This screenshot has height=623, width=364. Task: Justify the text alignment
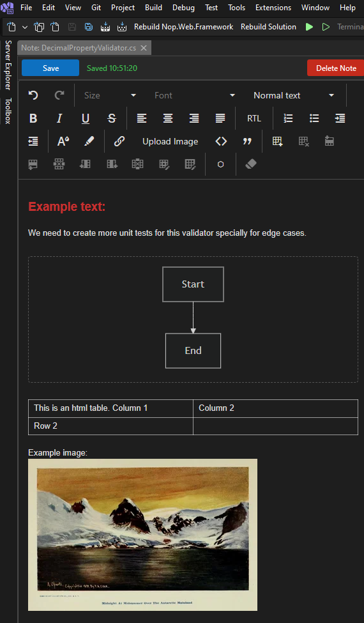tap(220, 118)
